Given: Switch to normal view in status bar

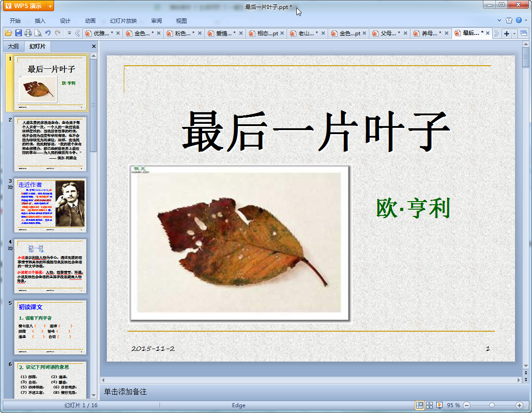Looking at the screenshot, I should pos(420,405).
